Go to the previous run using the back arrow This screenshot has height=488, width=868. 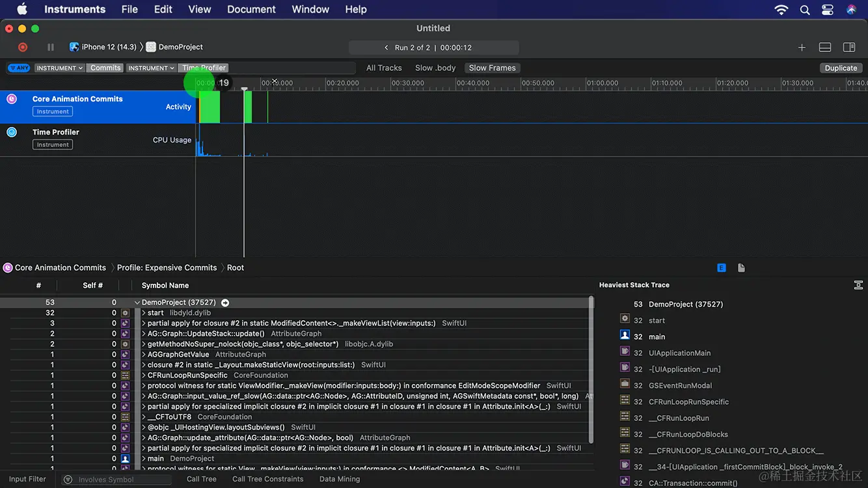click(387, 47)
